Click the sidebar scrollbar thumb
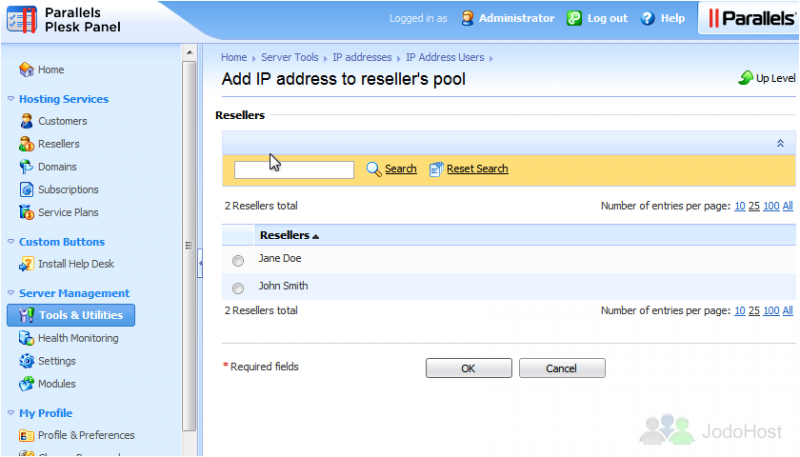The width and height of the screenshot is (800, 457). point(189,246)
